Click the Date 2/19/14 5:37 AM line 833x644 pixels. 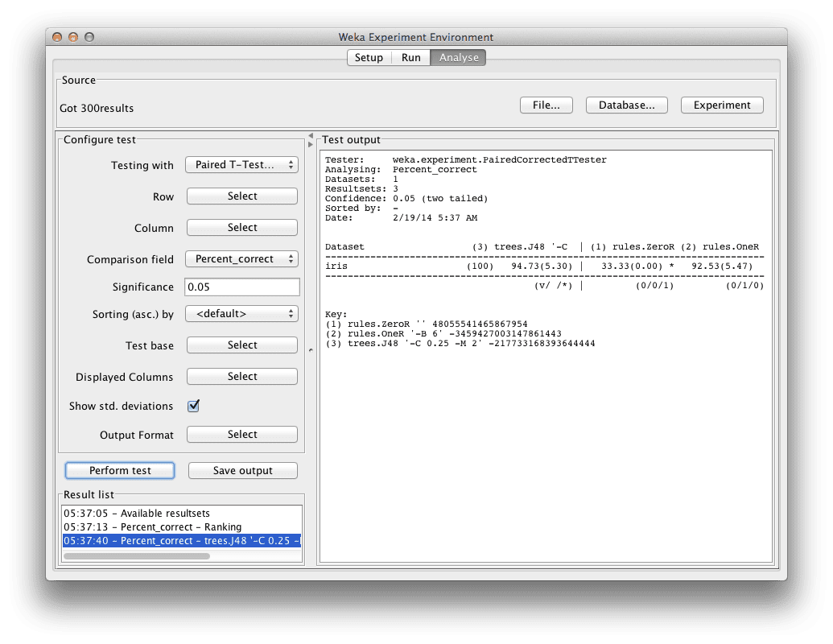coord(401,218)
